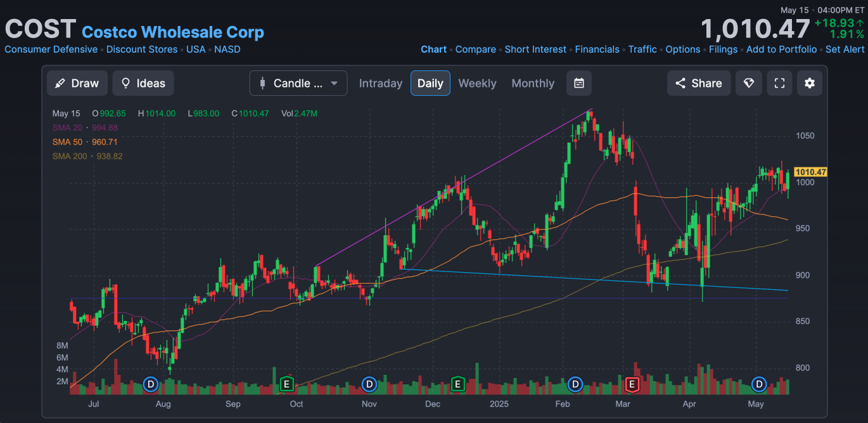Switch to the Intraday timeframe
868x423 pixels.
click(x=381, y=83)
